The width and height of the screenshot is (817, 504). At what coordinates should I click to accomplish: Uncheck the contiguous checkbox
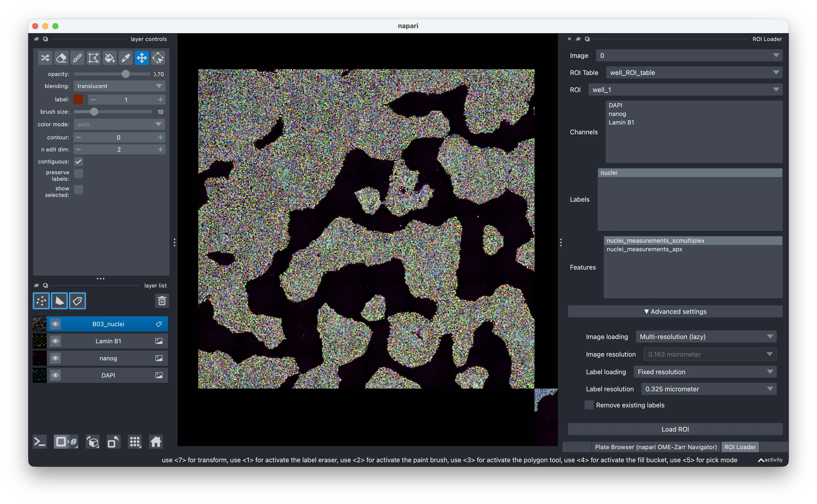point(78,162)
